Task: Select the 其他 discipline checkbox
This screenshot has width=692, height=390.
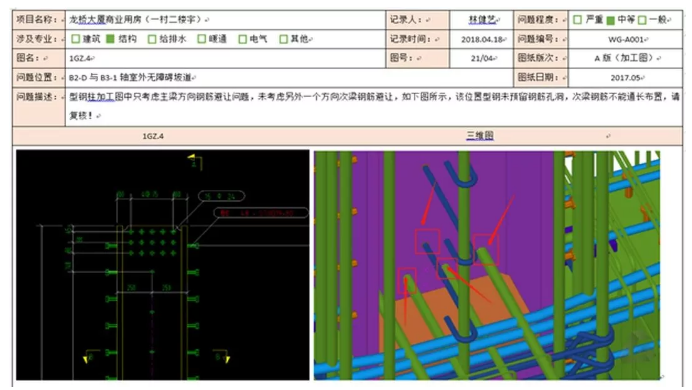Action: click(283, 39)
